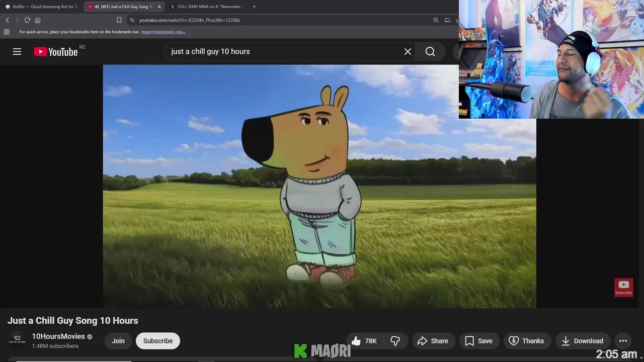This screenshot has height=362, width=644.
Task: Go back in browser history
Action: pos(7,20)
